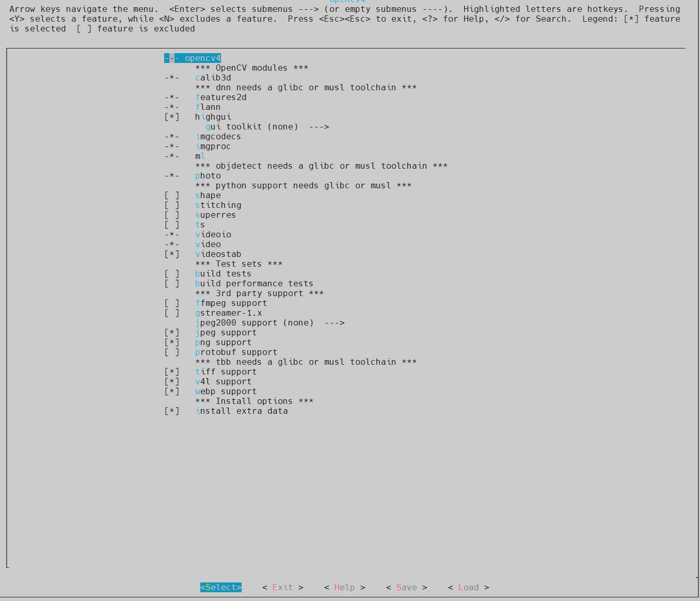Enable gstreamer-1.x checkbox
This screenshot has height=601, width=700.
172,313
